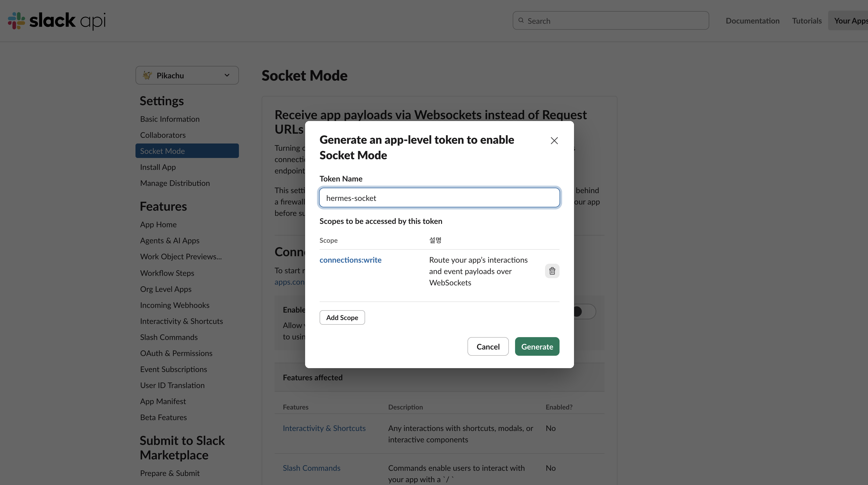Click the 'Scopes to be accessed by this token' label

(381, 221)
